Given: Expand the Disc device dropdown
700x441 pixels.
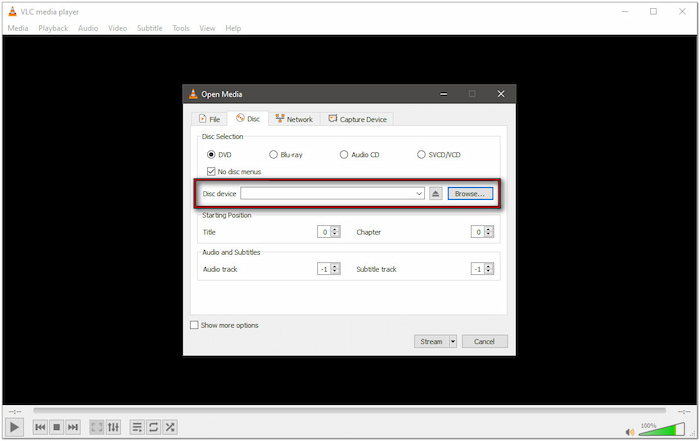Looking at the screenshot, I should tap(419, 193).
